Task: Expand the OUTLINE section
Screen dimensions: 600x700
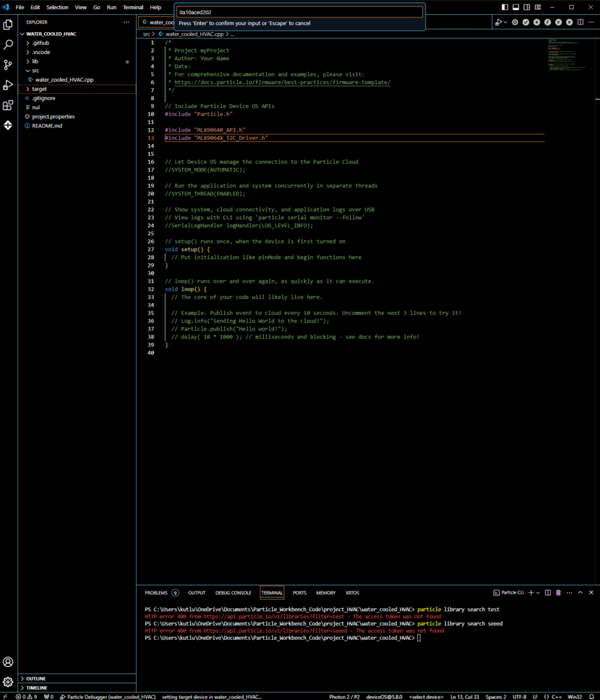Action: pyautogui.click(x=36, y=678)
